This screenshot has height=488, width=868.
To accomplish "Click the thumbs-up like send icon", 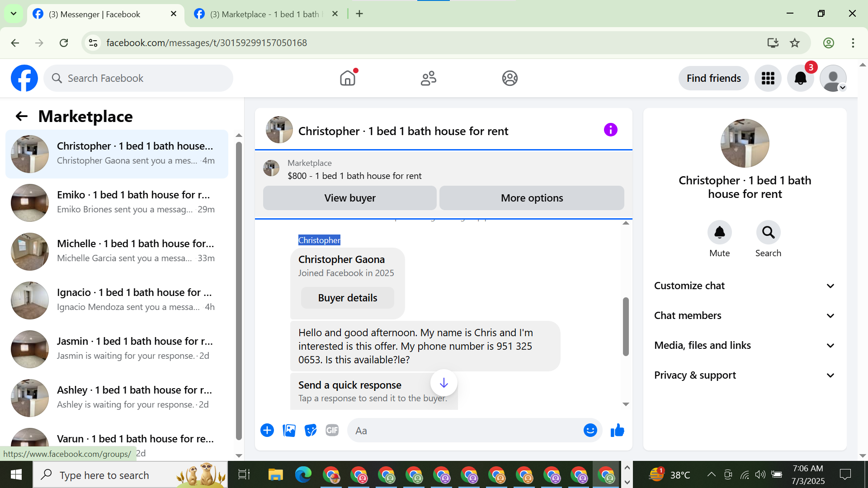I will point(617,431).
